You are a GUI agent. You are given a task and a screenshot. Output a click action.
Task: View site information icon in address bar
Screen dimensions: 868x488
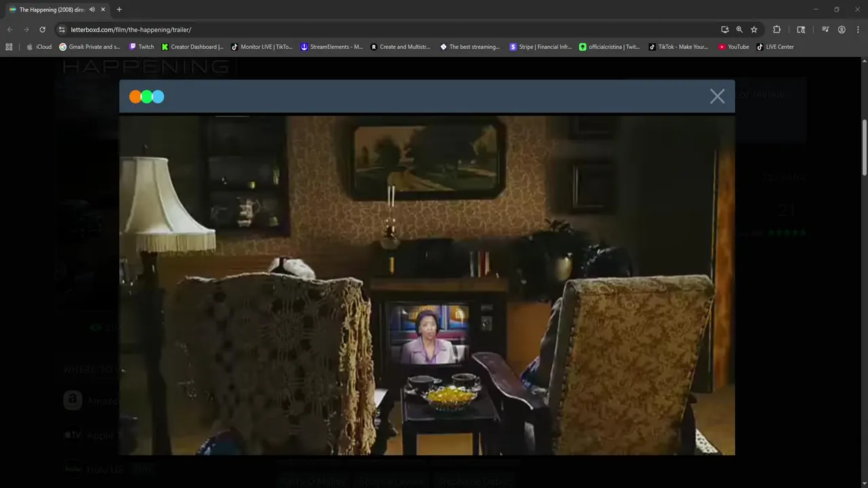click(62, 30)
